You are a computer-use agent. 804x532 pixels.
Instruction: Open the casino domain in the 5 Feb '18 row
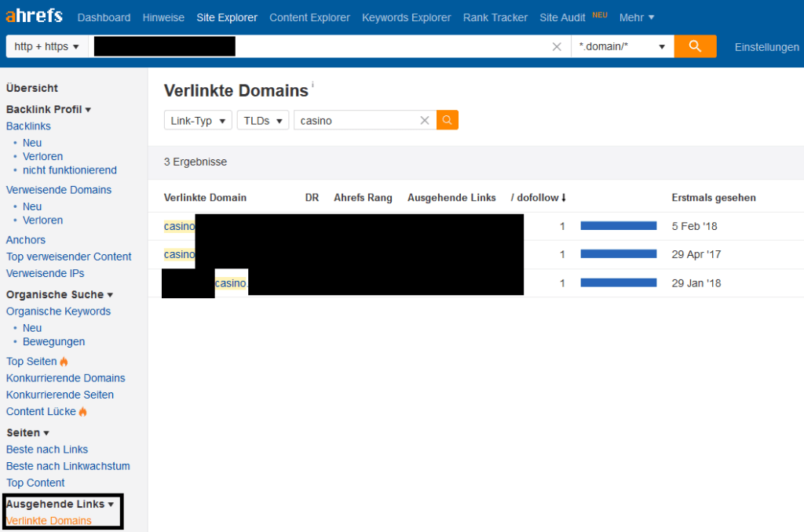180,226
